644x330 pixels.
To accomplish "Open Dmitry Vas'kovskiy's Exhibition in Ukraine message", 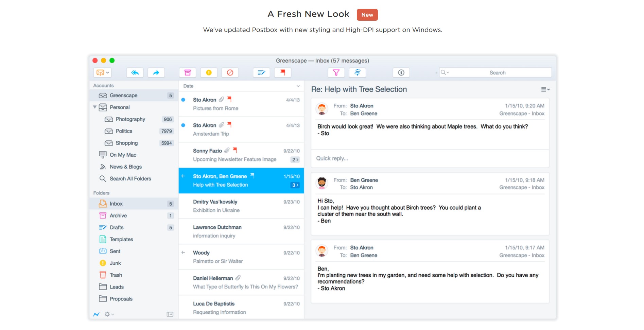I will pyautogui.click(x=241, y=206).
